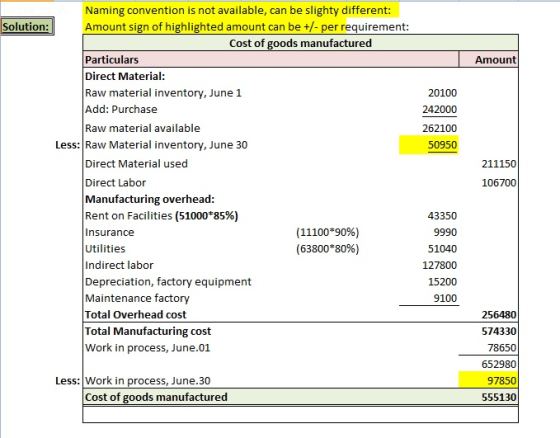This screenshot has height=438, width=560.
Task: Click the highlighted value 50950
Action: (x=429, y=145)
